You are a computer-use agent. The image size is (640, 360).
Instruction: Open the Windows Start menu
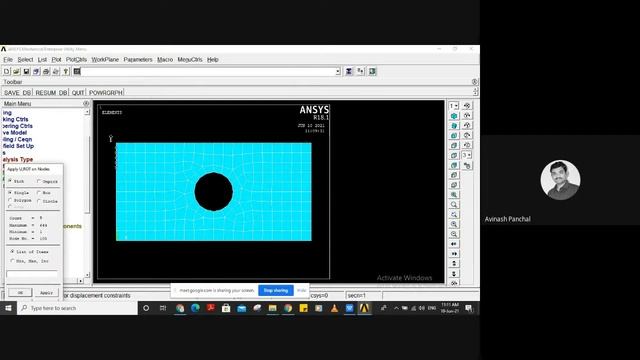[8, 308]
